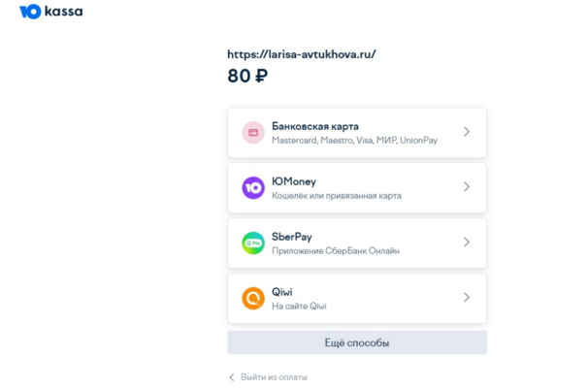Screen dimensions: 588x390
Task: Click the green SberPay icon
Action: 253,243
